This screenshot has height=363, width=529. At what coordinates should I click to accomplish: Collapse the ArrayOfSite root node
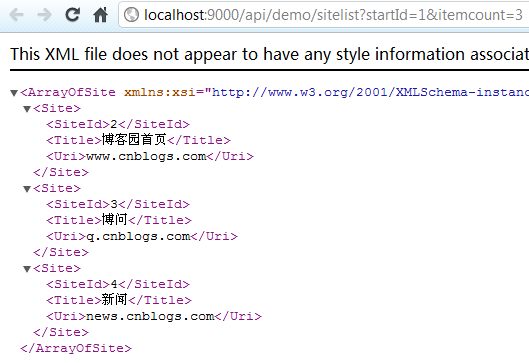(x=14, y=93)
